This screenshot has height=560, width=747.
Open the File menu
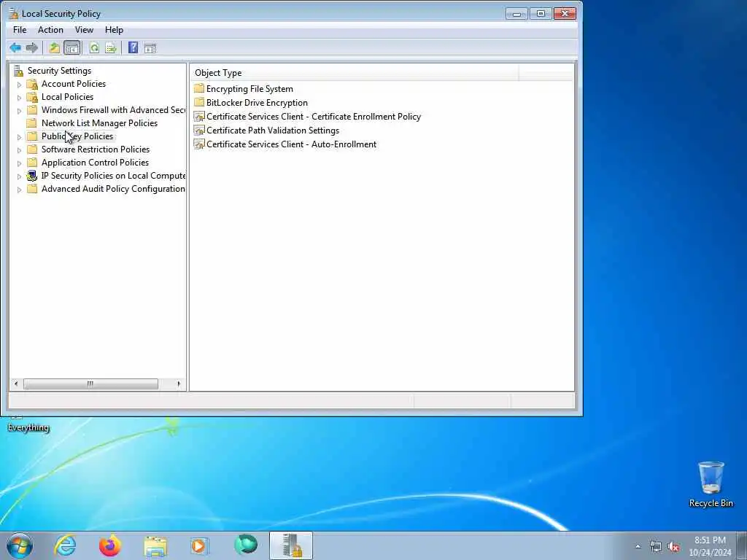pyautogui.click(x=20, y=29)
